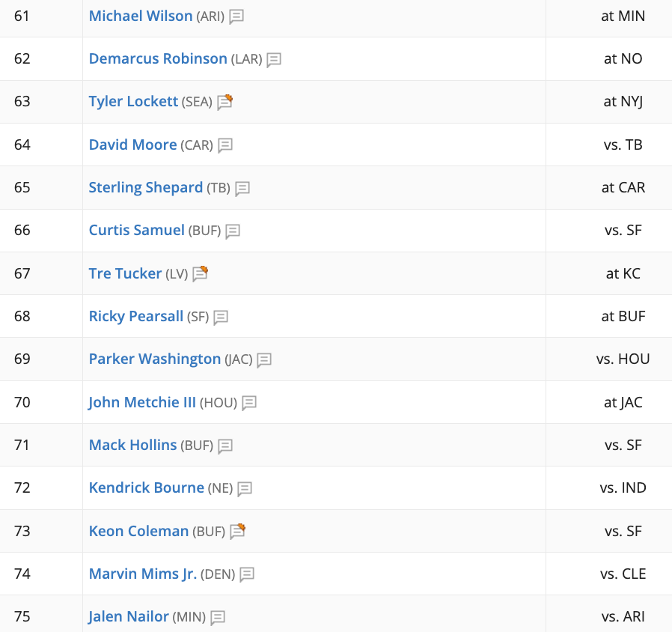This screenshot has width=672, height=632.
Task: Open John Metchie III note icon
Action: tap(249, 403)
